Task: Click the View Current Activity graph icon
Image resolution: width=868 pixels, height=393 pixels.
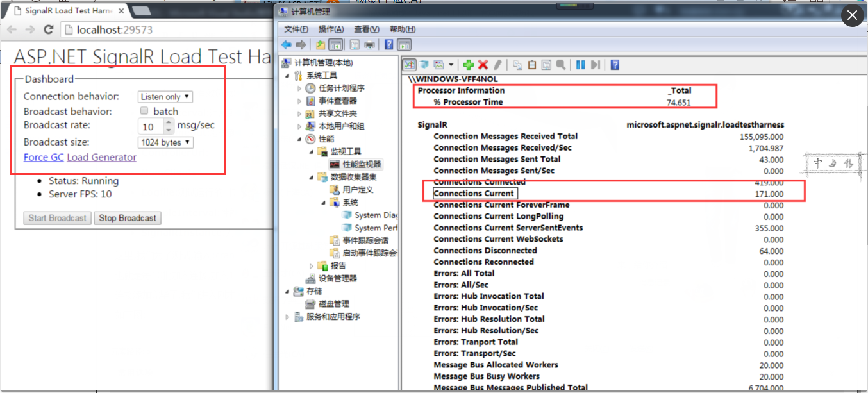Action: (x=409, y=65)
